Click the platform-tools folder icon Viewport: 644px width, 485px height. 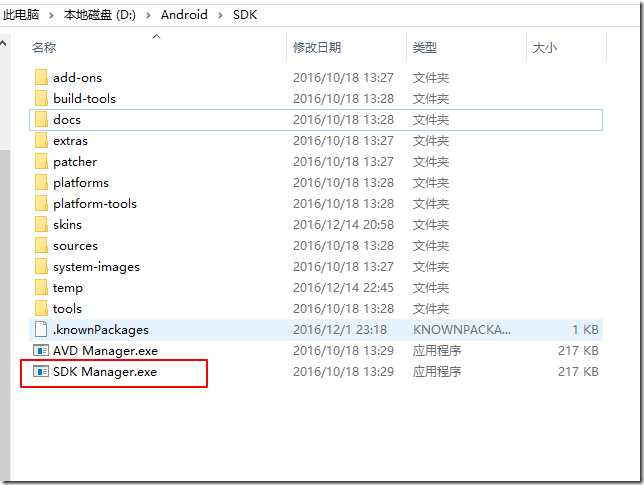coord(41,203)
